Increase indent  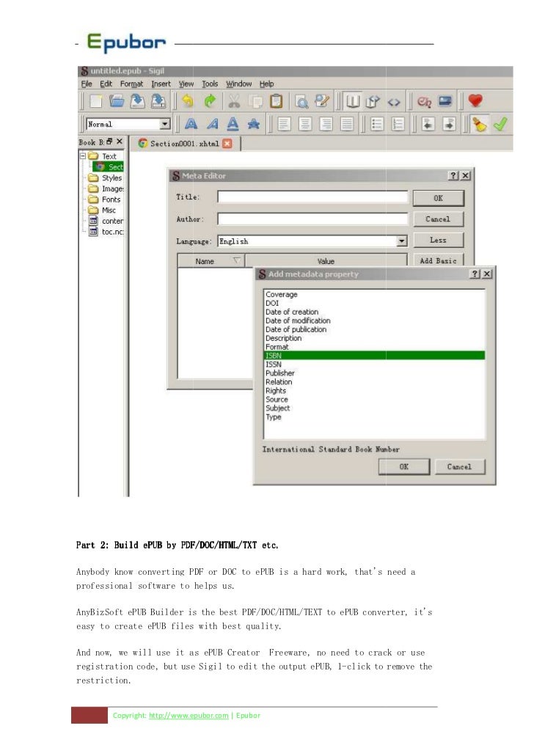(449, 125)
